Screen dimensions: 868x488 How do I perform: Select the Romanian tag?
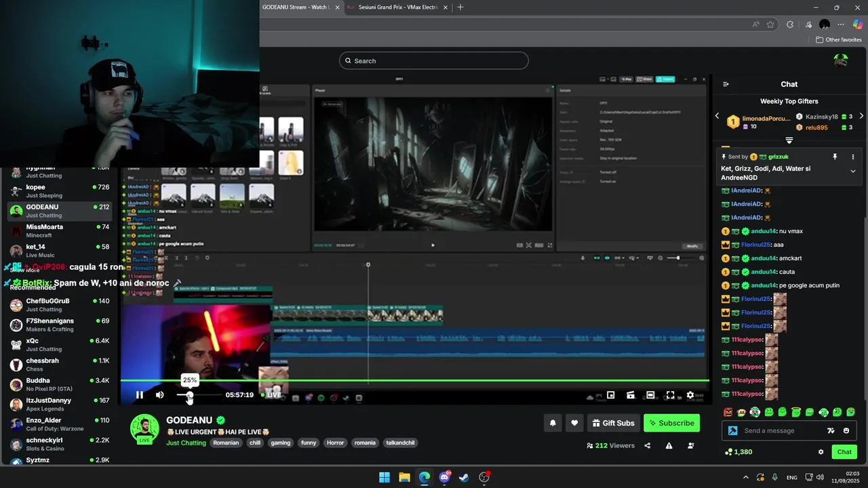click(x=226, y=443)
